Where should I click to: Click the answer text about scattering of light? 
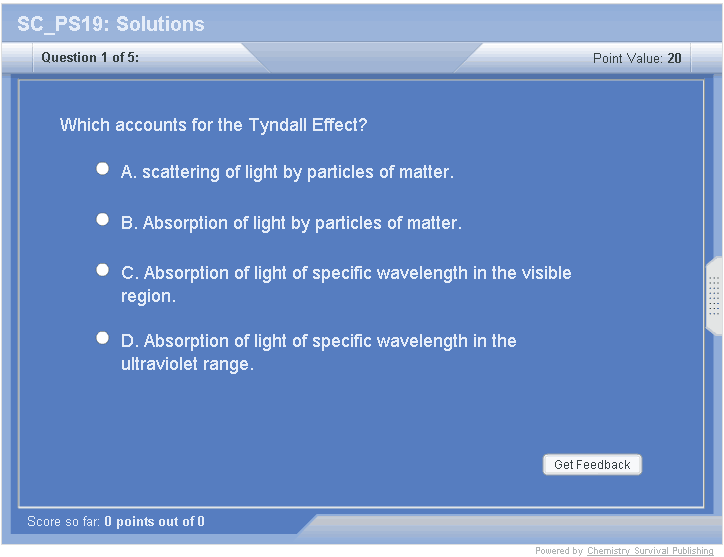[x=287, y=172]
